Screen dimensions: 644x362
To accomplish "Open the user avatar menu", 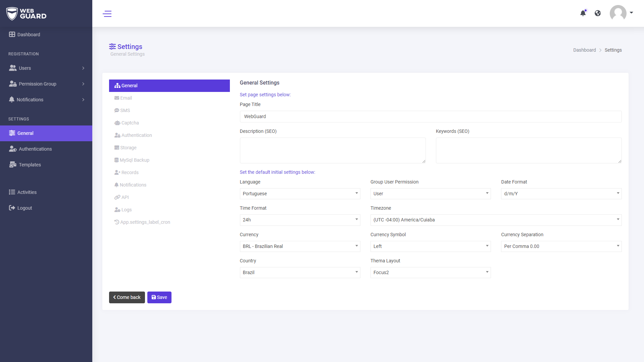I will click(x=621, y=13).
